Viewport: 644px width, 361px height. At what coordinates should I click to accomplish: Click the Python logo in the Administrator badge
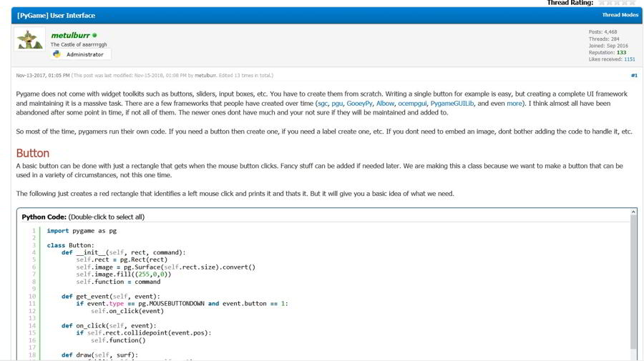click(57, 54)
